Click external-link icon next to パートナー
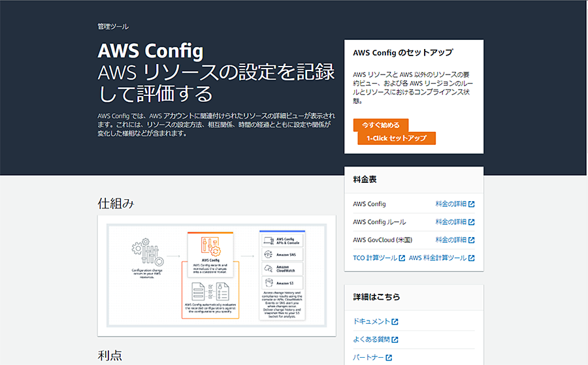 [x=389, y=358]
